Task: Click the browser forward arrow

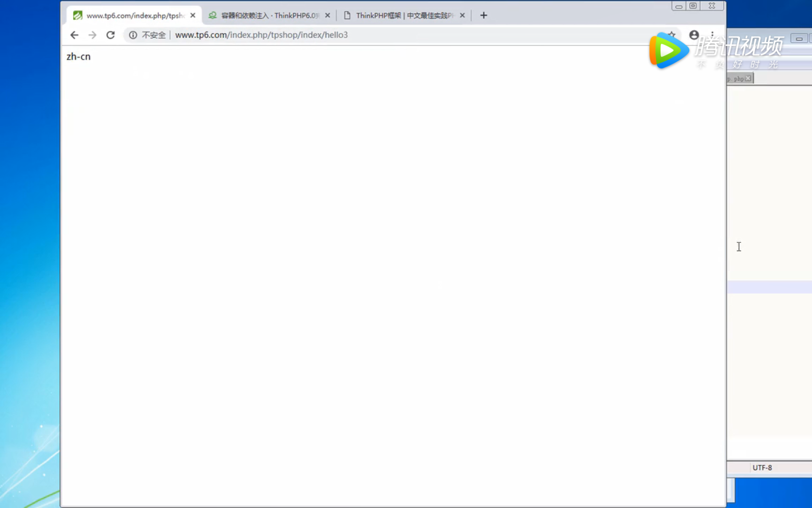Action: pos(92,35)
